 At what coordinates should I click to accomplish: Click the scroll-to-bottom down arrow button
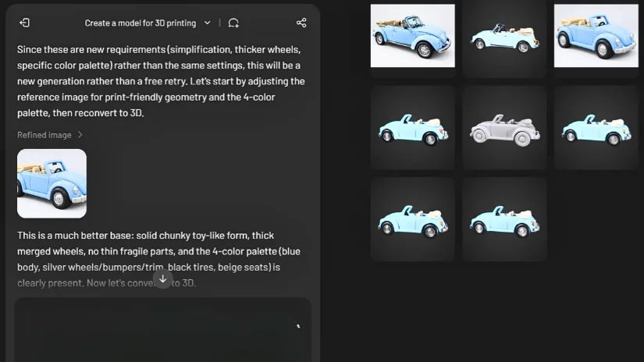[162, 279]
